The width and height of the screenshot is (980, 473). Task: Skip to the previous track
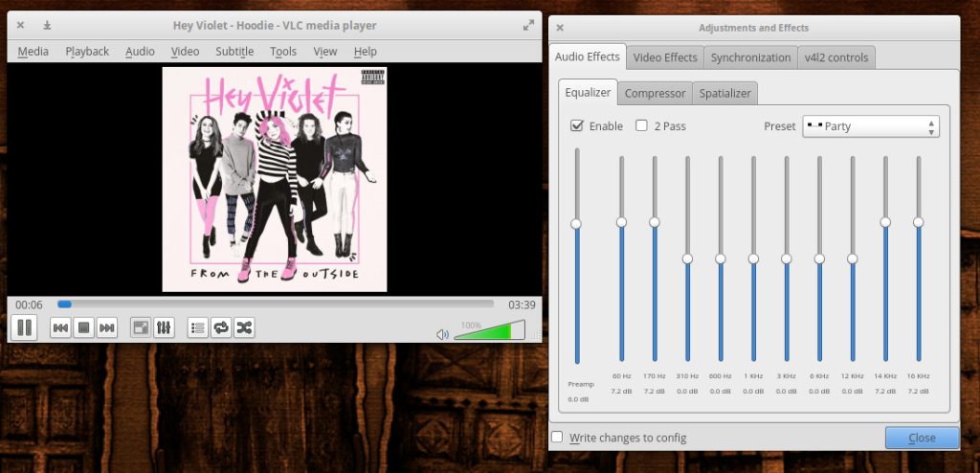(x=60, y=327)
